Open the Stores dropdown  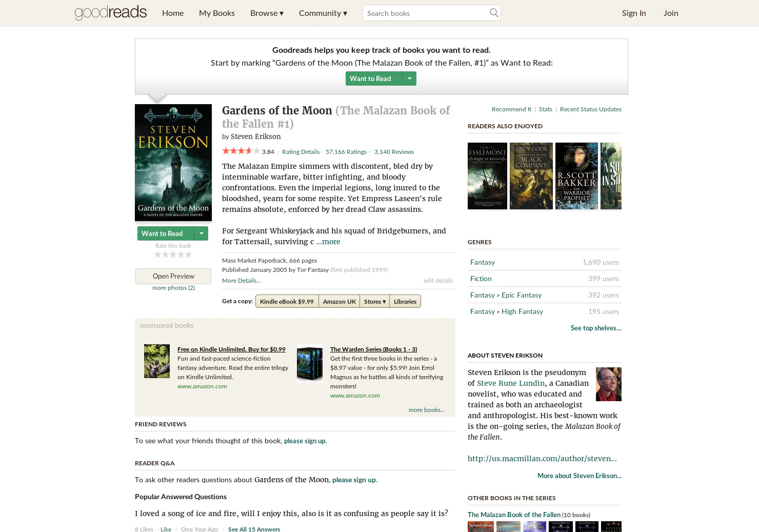[375, 301]
